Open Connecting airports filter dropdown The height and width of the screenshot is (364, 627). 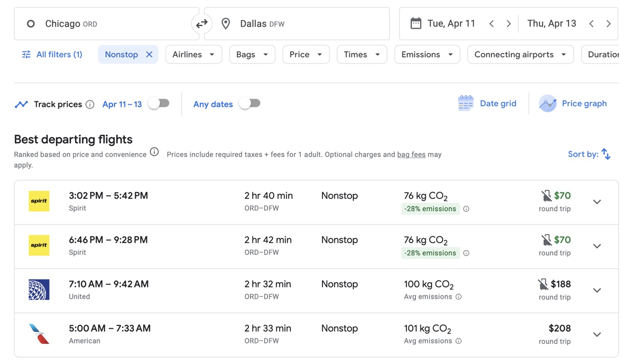coord(520,54)
